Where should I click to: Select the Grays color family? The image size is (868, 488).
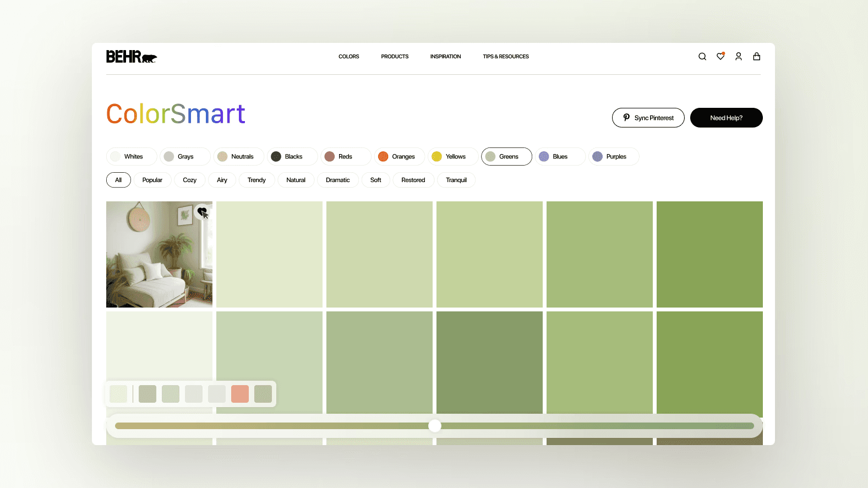185,157
